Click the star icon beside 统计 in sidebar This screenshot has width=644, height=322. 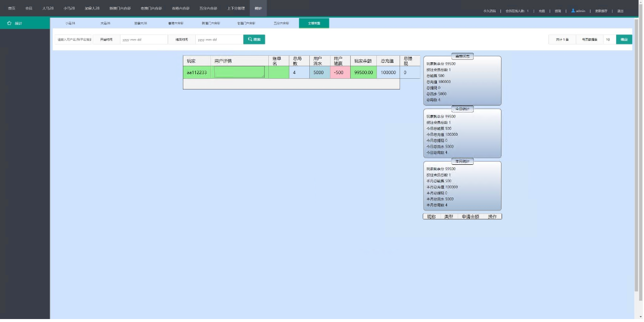[x=9, y=23]
